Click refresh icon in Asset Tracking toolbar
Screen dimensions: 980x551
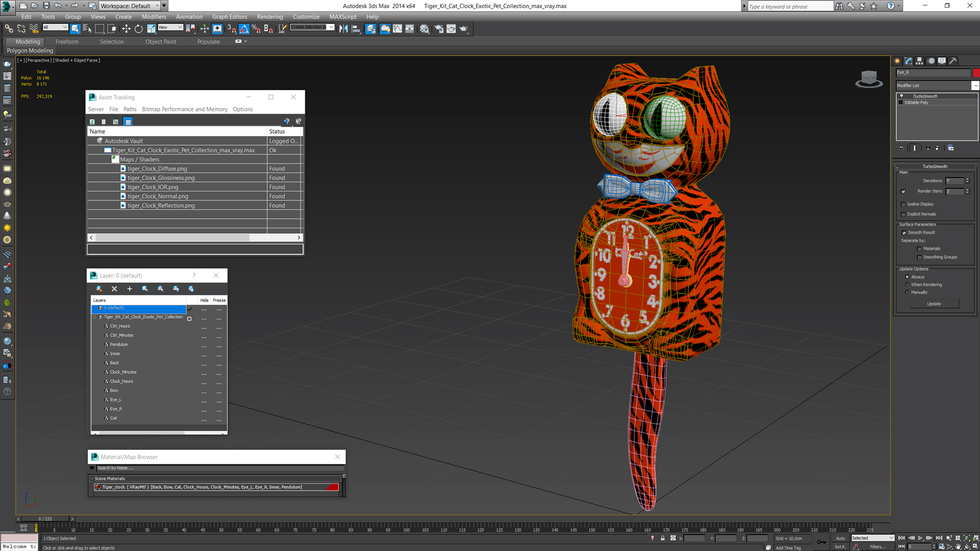pos(92,122)
